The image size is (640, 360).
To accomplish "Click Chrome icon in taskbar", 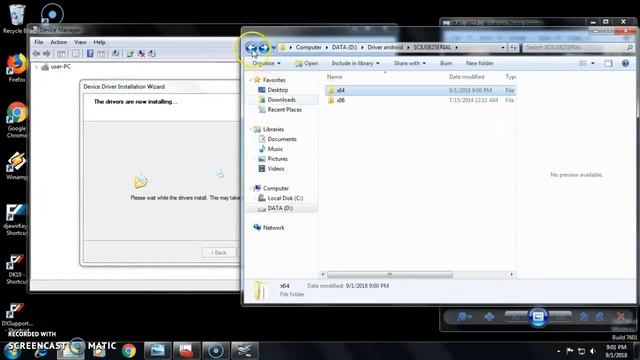I will [x=129, y=351].
